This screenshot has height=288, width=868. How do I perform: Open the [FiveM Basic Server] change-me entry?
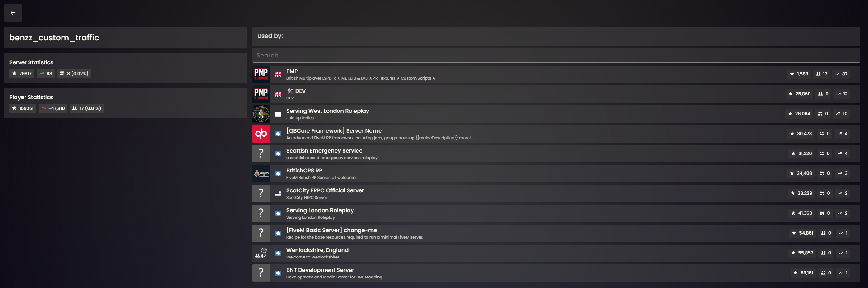(x=331, y=231)
